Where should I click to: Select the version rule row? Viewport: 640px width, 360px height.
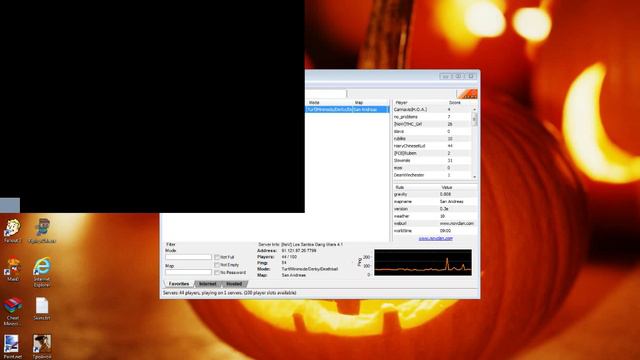(x=435, y=209)
